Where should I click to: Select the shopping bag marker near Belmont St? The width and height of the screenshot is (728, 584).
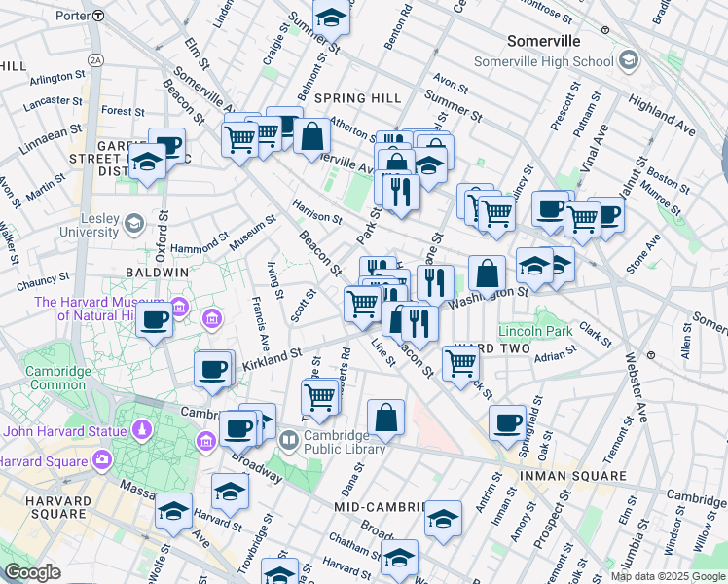coord(312,137)
